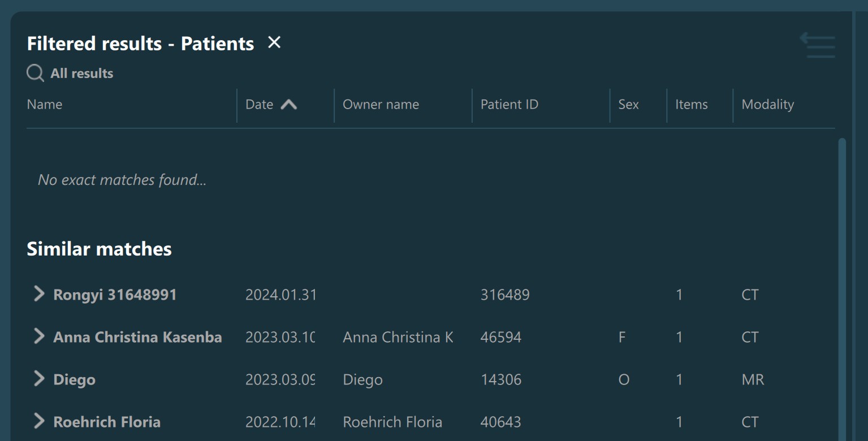Sort by the Owner name column header
868x441 pixels.
point(381,105)
